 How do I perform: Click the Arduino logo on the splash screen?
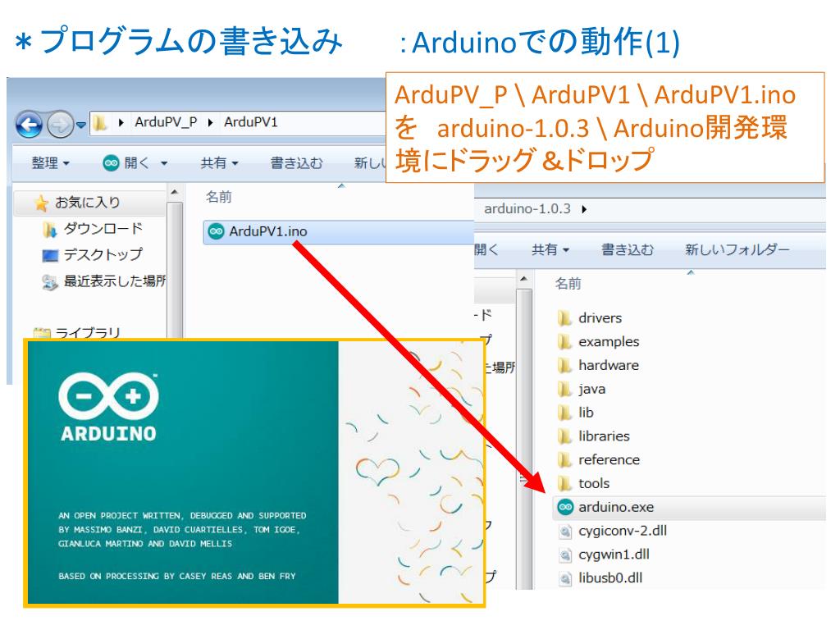click(108, 407)
